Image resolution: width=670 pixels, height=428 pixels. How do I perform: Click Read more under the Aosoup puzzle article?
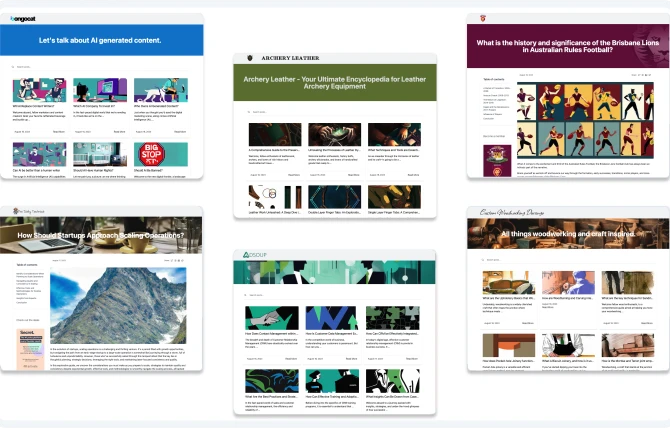coord(412,359)
